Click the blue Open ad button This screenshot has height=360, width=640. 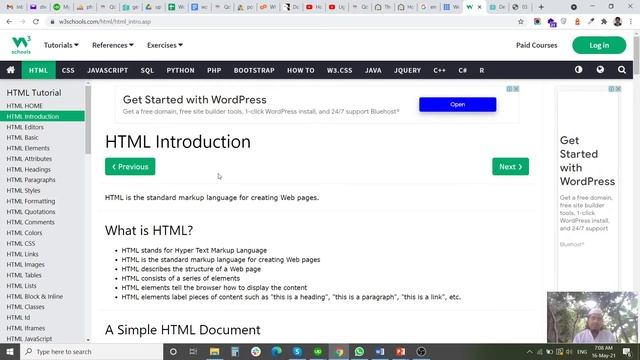458,104
